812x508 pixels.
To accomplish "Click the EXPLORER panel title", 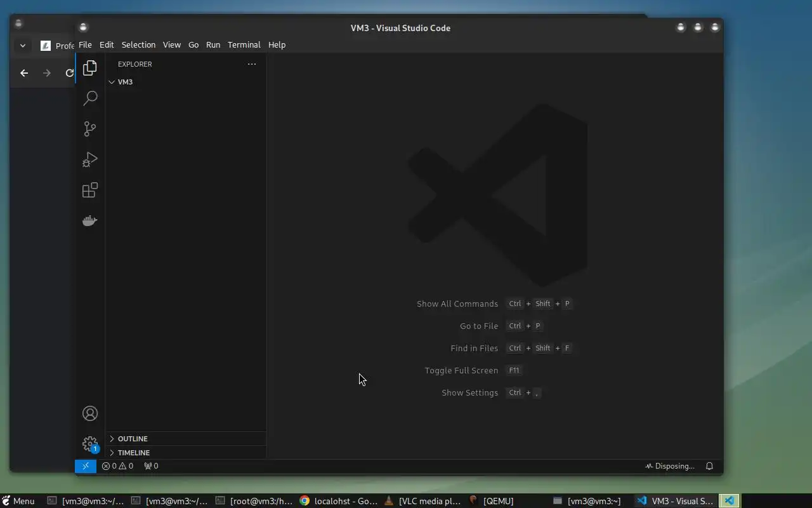I will click(x=135, y=64).
